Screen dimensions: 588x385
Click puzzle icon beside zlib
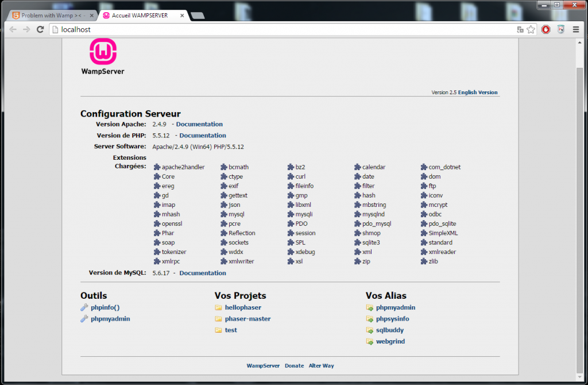pos(424,261)
